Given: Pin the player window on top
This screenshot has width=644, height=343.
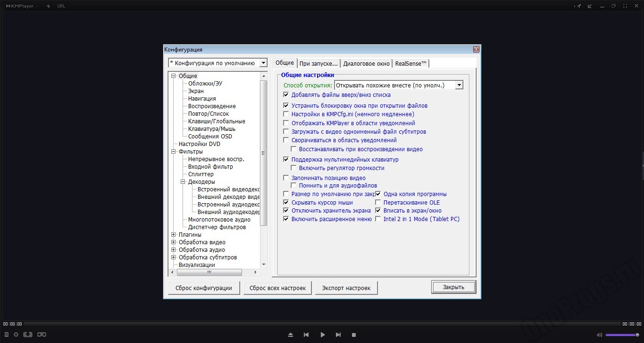Looking at the screenshot, I should click(578, 6).
